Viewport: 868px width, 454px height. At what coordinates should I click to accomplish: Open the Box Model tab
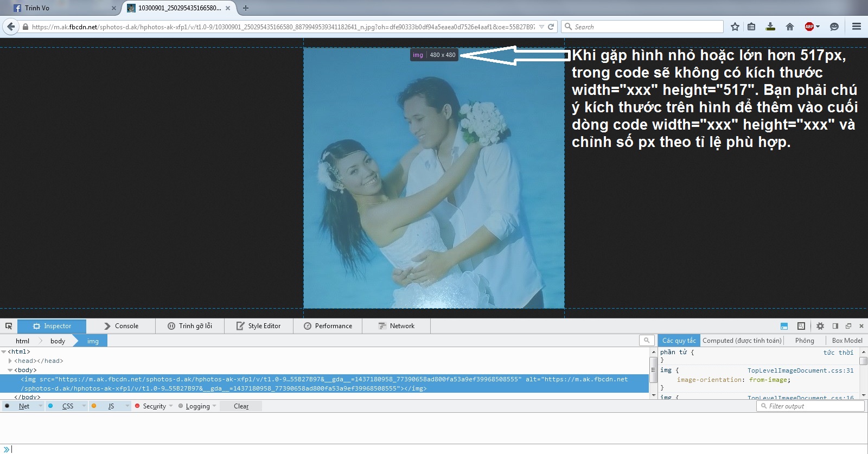847,341
